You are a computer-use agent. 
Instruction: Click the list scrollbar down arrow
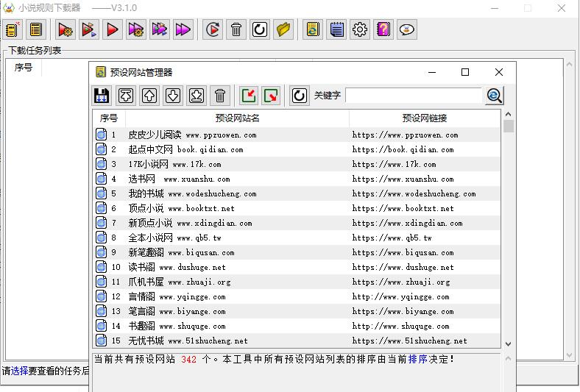(508, 343)
